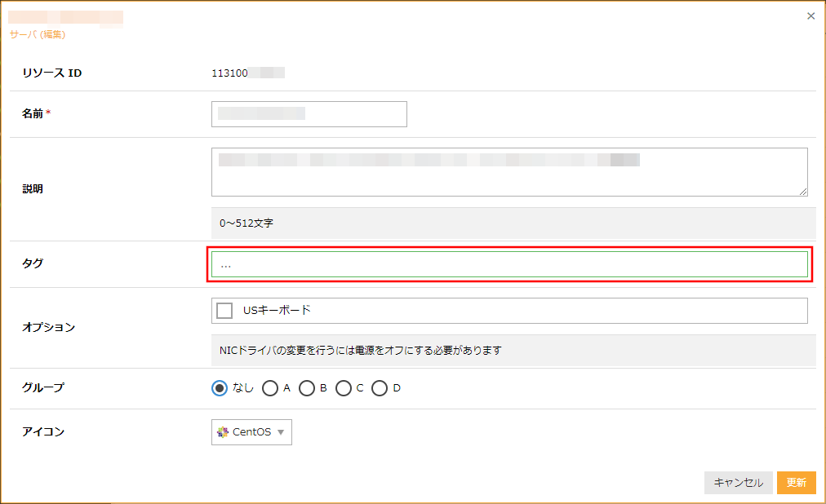Screen dimensions: 826x504
Task: Select group C radio button
Action: click(344, 388)
